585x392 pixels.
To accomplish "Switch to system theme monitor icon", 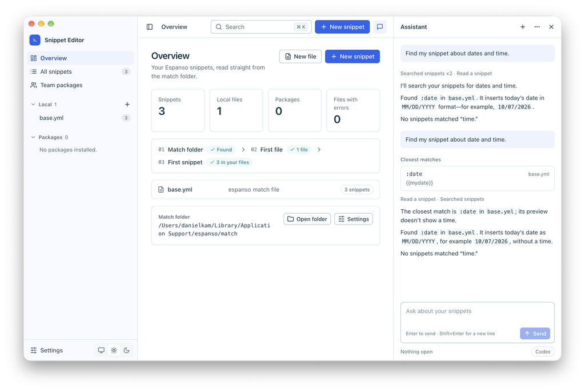I will tap(101, 350).
